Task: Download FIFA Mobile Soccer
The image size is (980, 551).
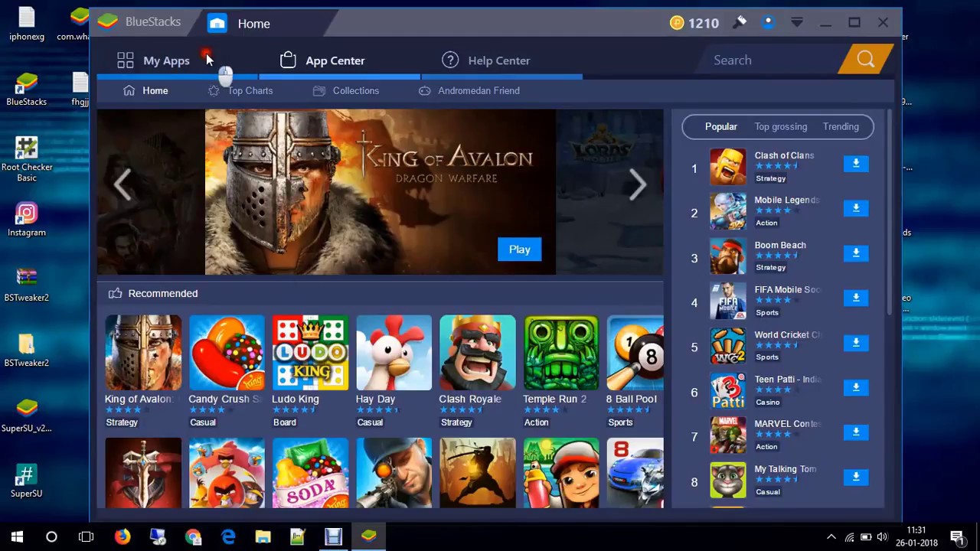Action: (x=856, y=298)
